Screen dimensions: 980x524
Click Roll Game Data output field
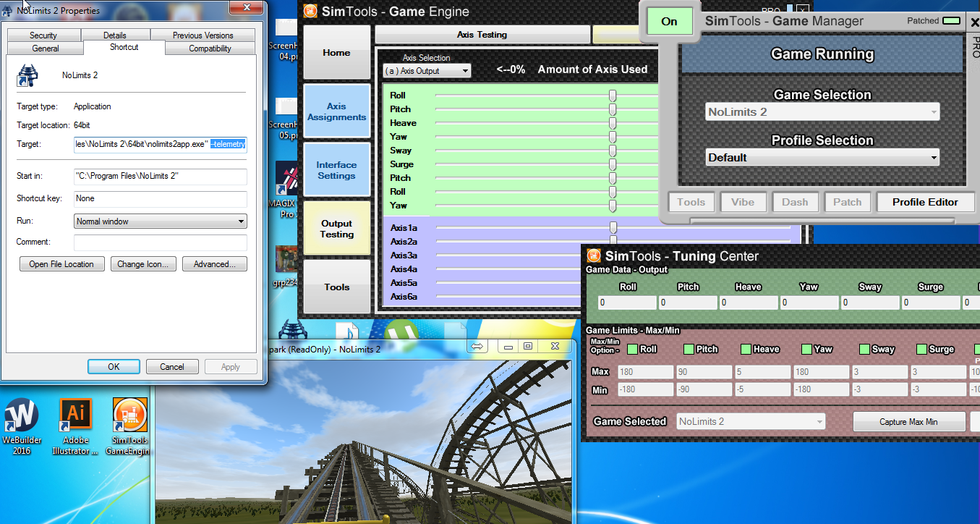coord(627,303)
